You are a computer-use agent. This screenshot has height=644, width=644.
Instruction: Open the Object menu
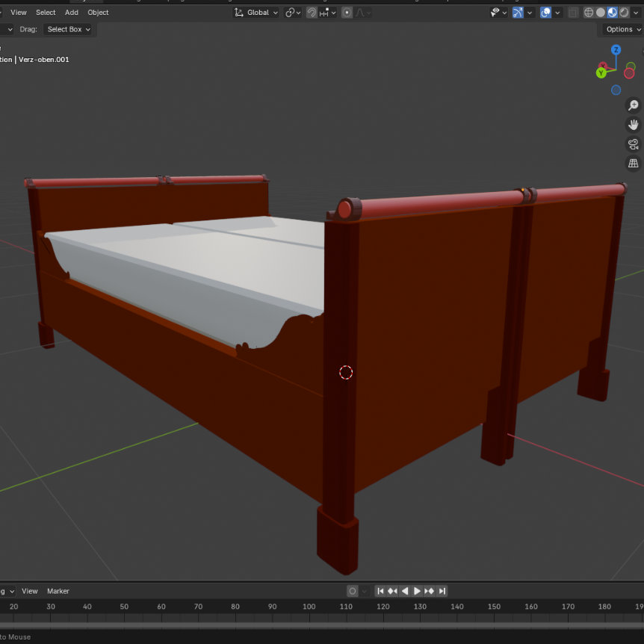tap(98, 13)
